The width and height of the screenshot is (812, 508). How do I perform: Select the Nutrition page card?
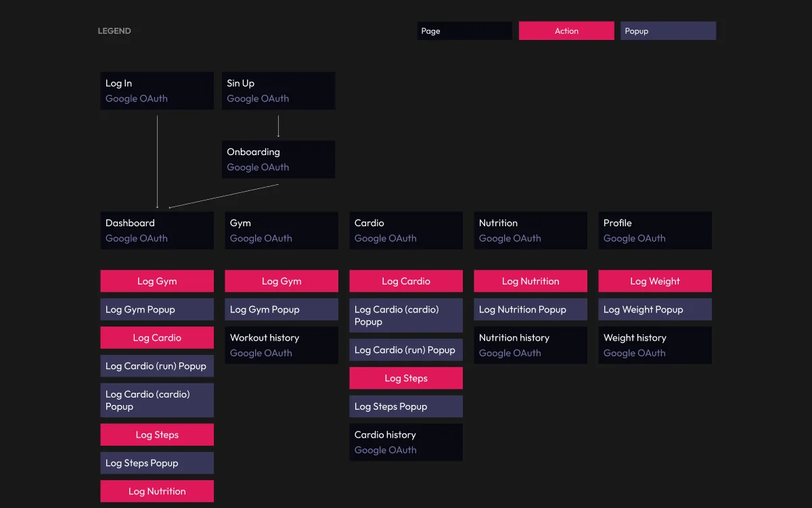[531, 230]
